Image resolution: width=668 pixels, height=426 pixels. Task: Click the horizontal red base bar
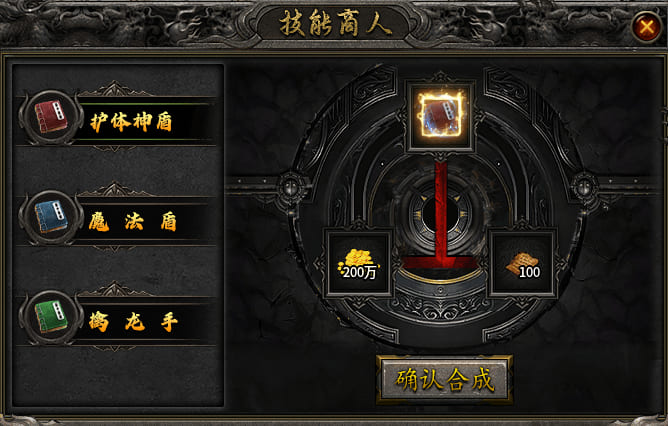coord(441,263)
